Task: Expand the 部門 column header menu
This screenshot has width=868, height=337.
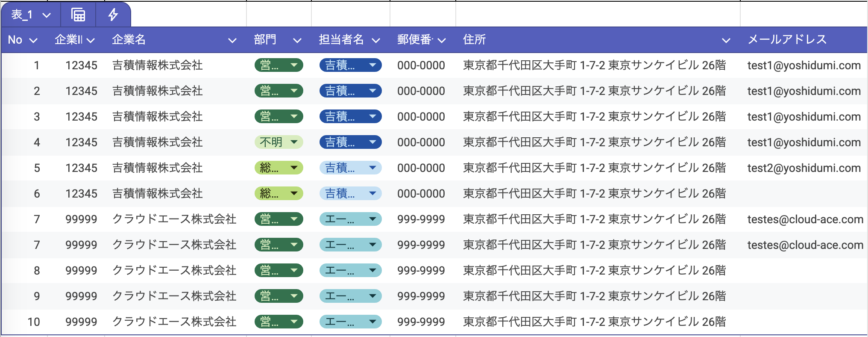Action: pos(297,40)
